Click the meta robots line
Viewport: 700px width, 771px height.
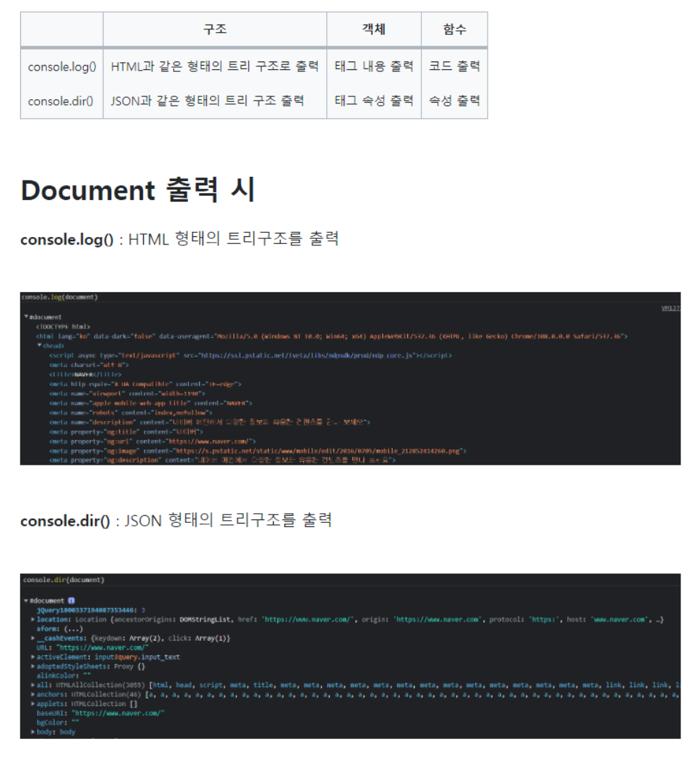pos(131,412)
